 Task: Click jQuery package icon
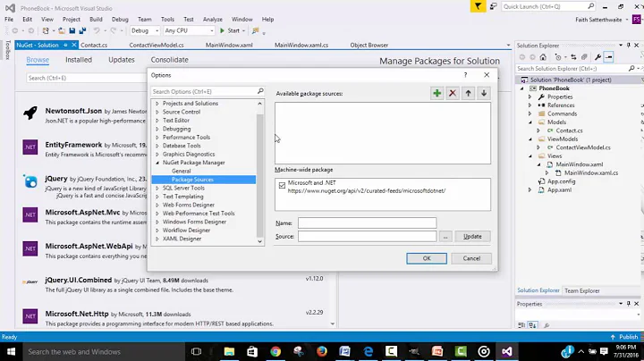pyautogui.click(x=30, y=180)
